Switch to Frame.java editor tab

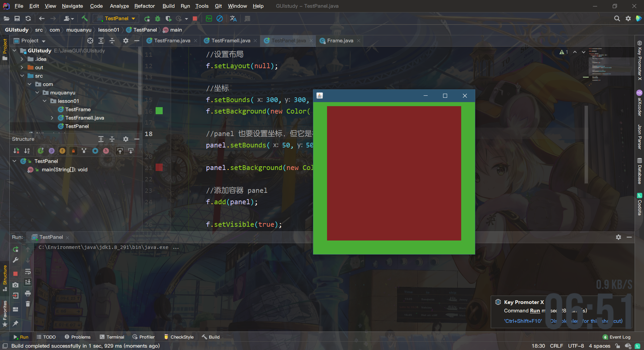coord(340,41)
